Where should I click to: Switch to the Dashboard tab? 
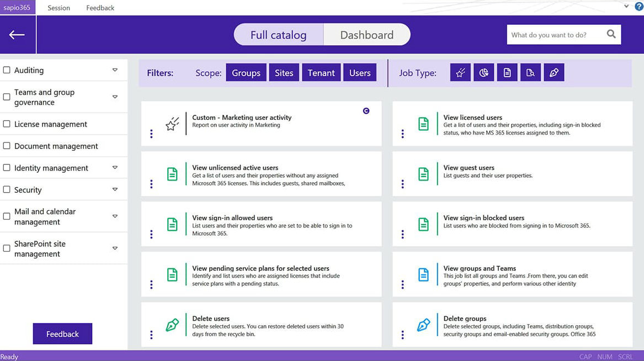366,35
